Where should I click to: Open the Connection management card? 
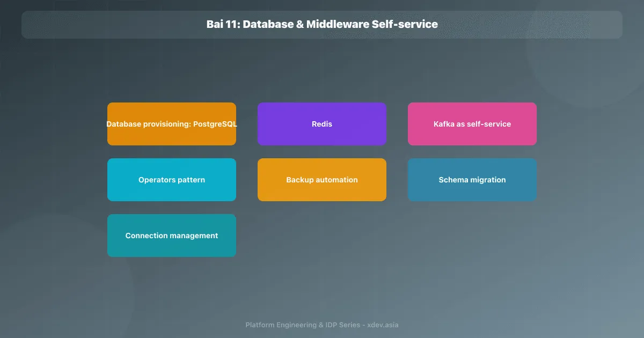172,236
